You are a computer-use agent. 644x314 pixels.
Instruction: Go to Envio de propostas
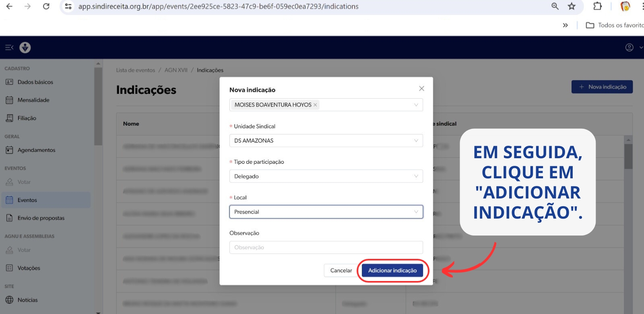click(x=41, y=218)
